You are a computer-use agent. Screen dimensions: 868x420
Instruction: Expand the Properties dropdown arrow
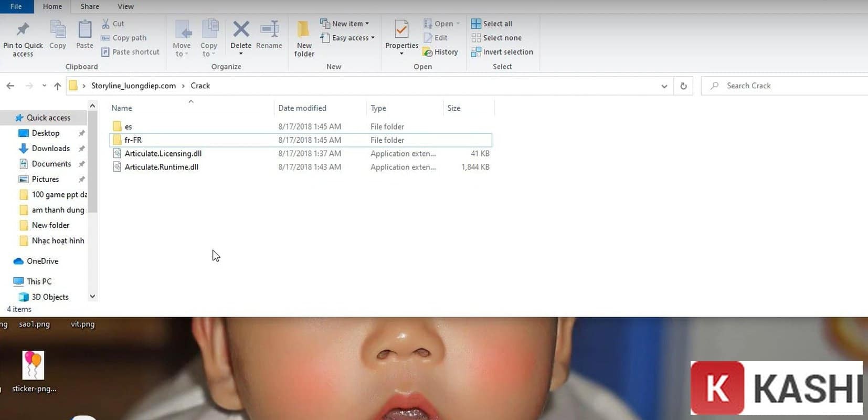click(x=401, y=54)
